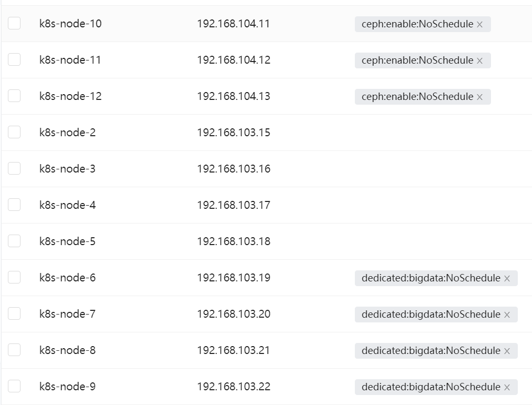This screenshot has height=405, width=532.
Task: Delete the ceph:enable taint on k8s-node-12
Action: 479,97
